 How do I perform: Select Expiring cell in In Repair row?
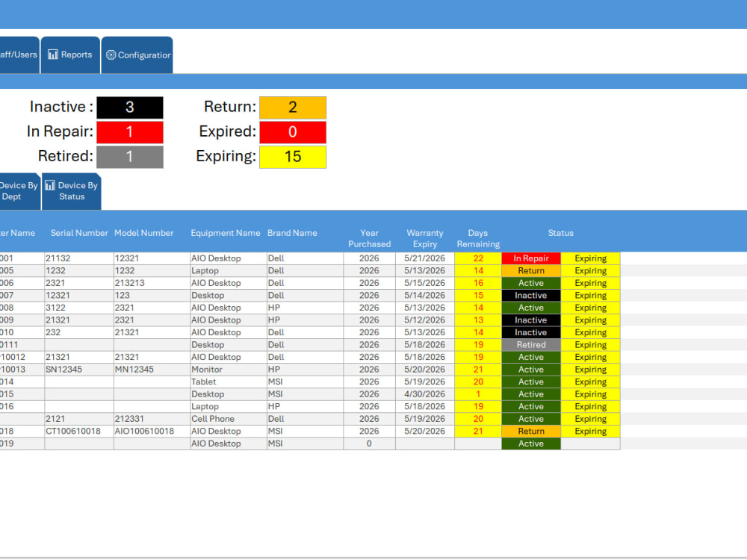(590, 258)
